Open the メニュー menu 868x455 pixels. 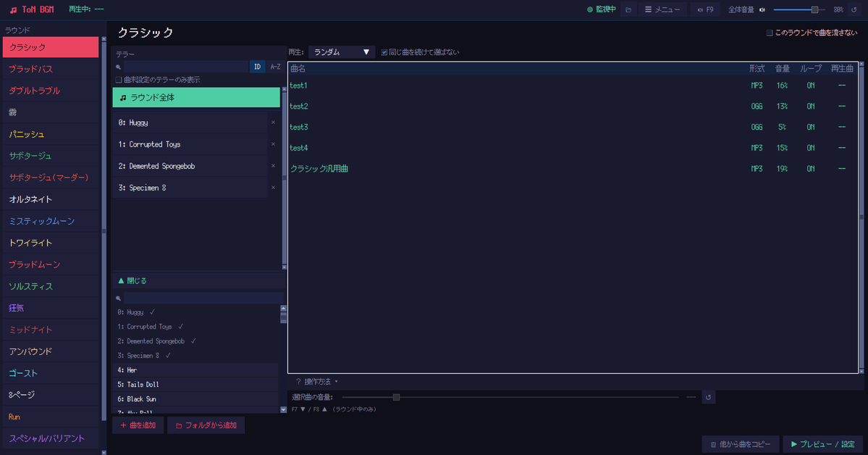click(662, 9)
